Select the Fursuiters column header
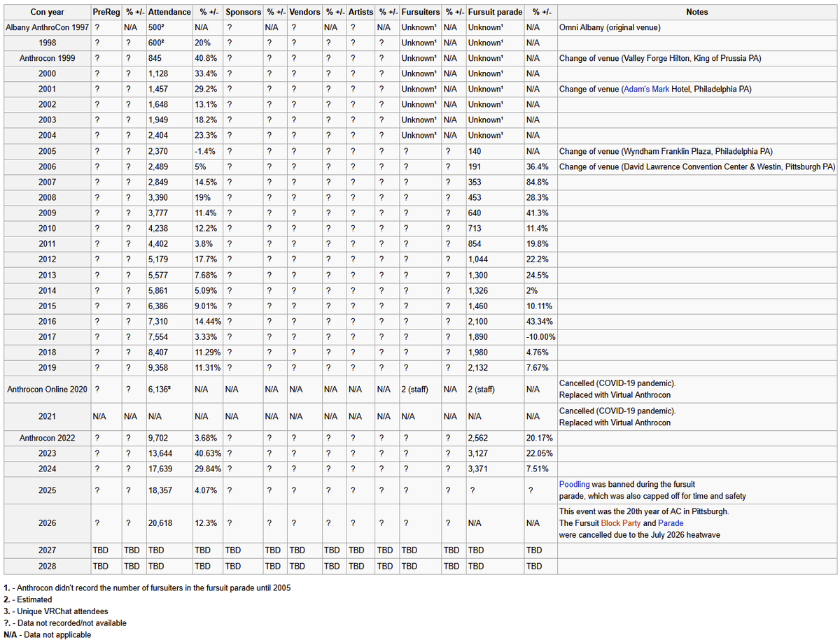 421,13
